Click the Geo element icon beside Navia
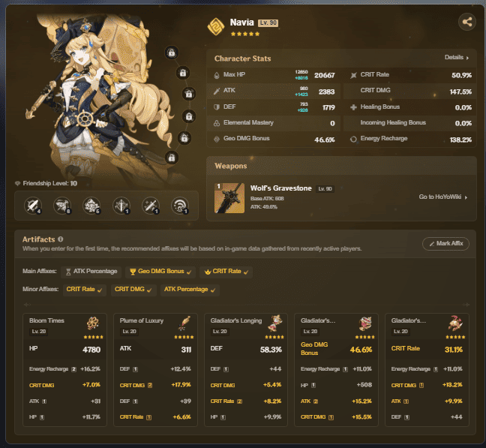Screen dimensions: 486x448 click(216, 27)
